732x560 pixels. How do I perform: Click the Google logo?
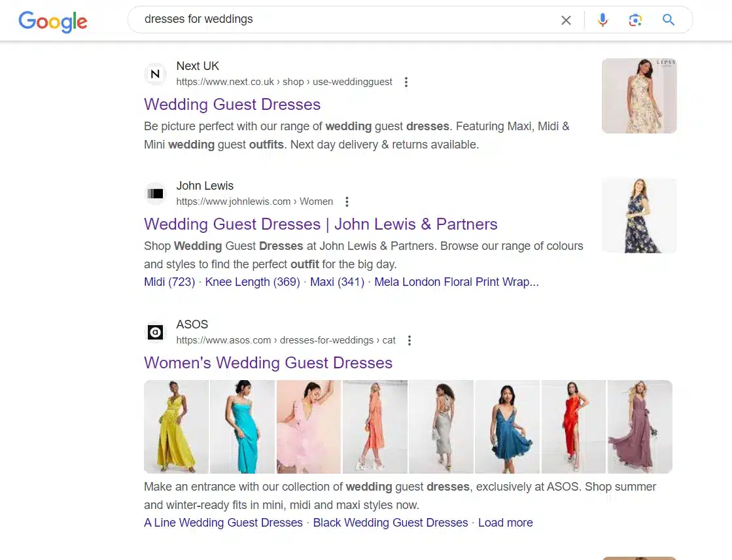pyautogui.click(x=53, y=22)
